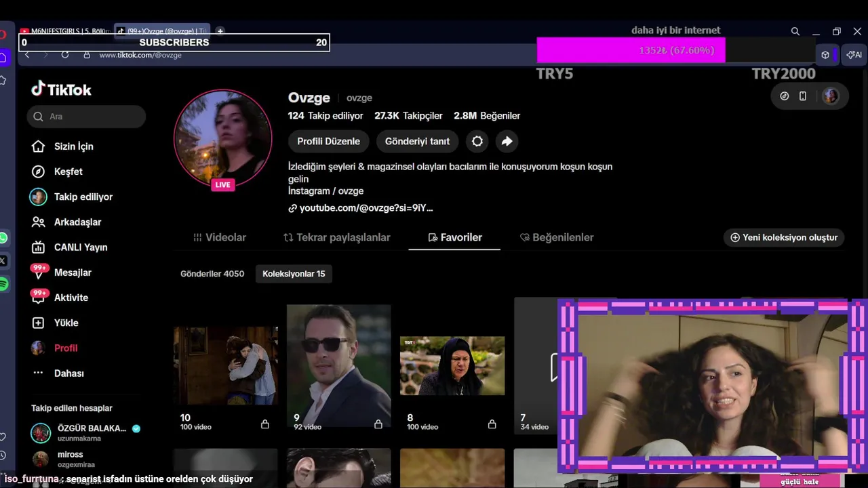Open Mesajlar inbox

coord(73,272)
